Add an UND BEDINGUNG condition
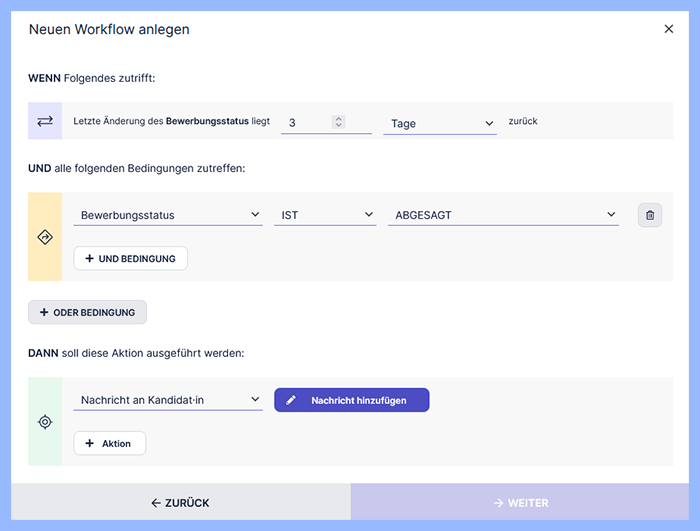The width and height of the screenshot is (700, 531). click(130, 259)
